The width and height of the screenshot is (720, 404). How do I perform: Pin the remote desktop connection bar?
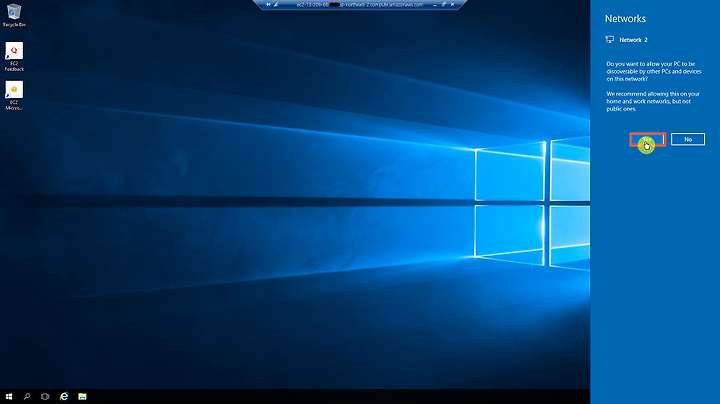tap(268, 4)
